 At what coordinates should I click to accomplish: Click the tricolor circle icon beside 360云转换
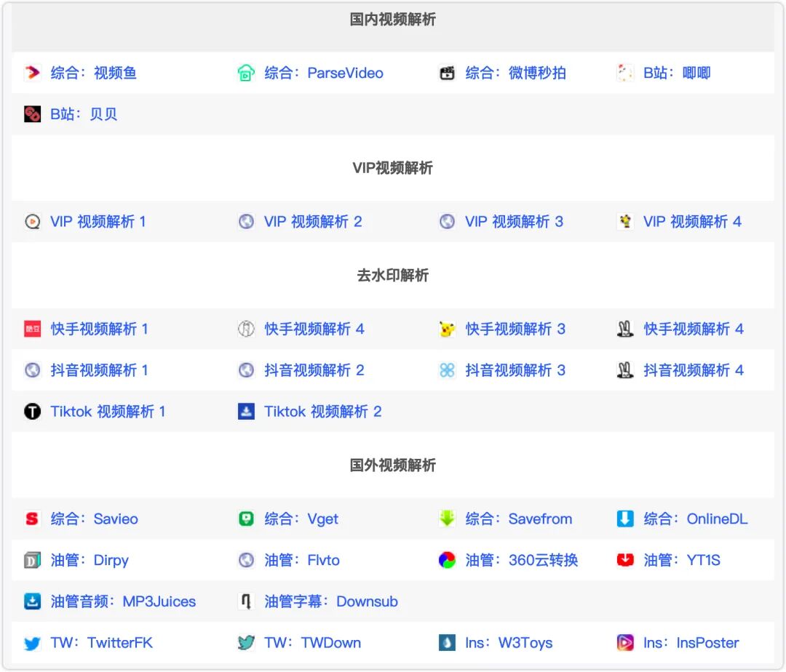[x=447, y=560]
